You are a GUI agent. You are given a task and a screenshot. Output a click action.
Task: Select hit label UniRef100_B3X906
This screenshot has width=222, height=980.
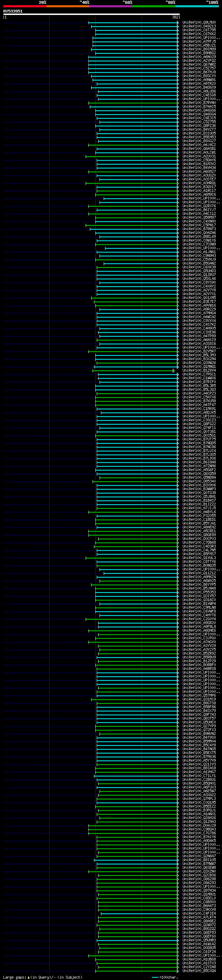click(x=199, y=485)
